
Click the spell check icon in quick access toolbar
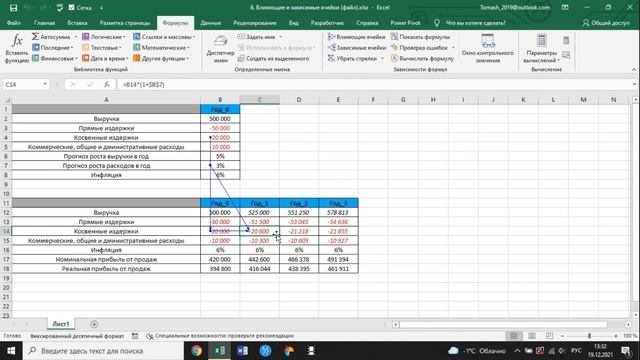[60, 8]
